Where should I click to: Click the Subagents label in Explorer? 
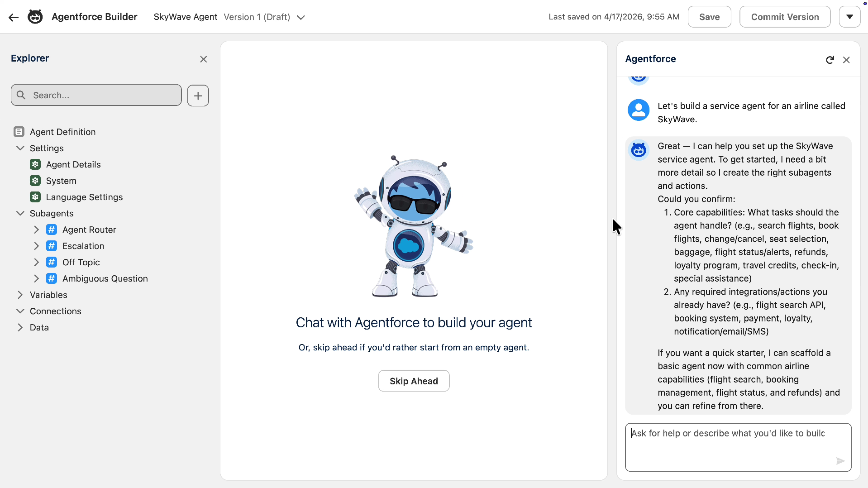click(x=52, y=213)
